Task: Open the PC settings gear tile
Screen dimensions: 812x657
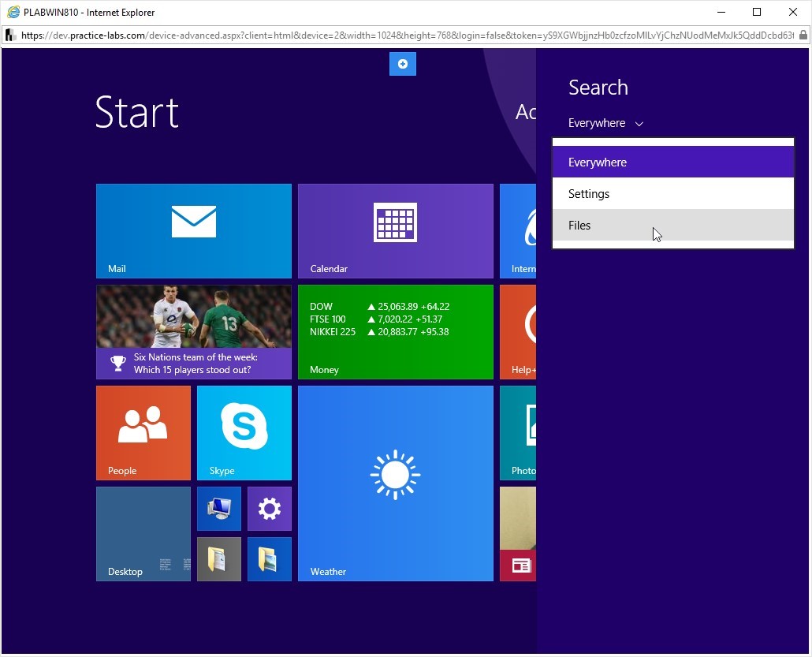Action: click(270, 509)
